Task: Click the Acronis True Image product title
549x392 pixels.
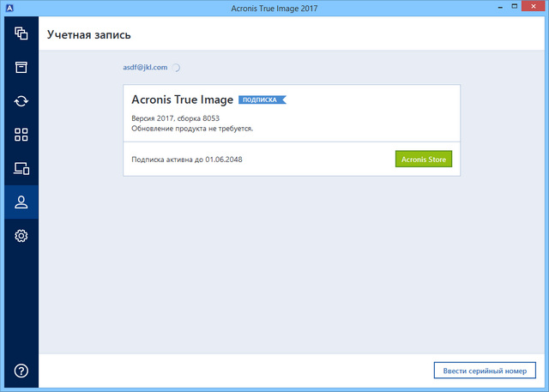Action: 182,100
